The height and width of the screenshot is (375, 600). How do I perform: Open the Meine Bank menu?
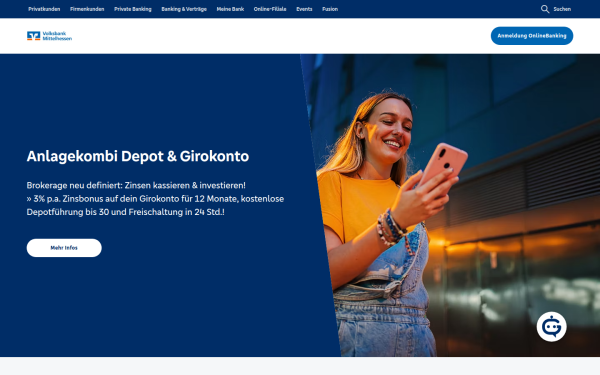tap(230, 9)
